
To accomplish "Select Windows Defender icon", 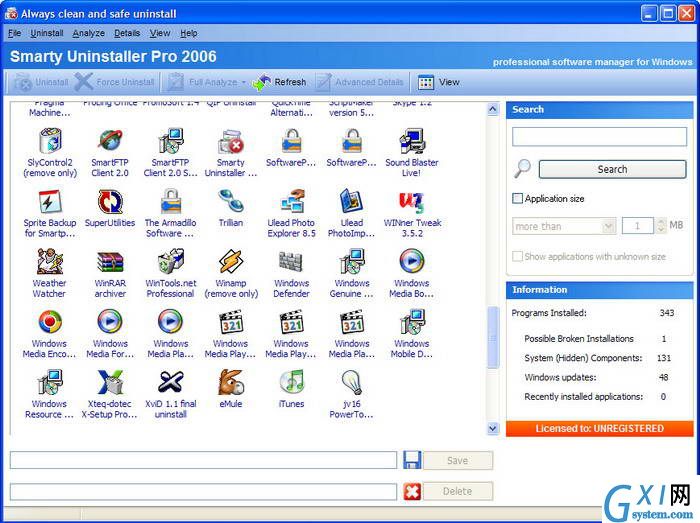I will (x=292, y=262).
